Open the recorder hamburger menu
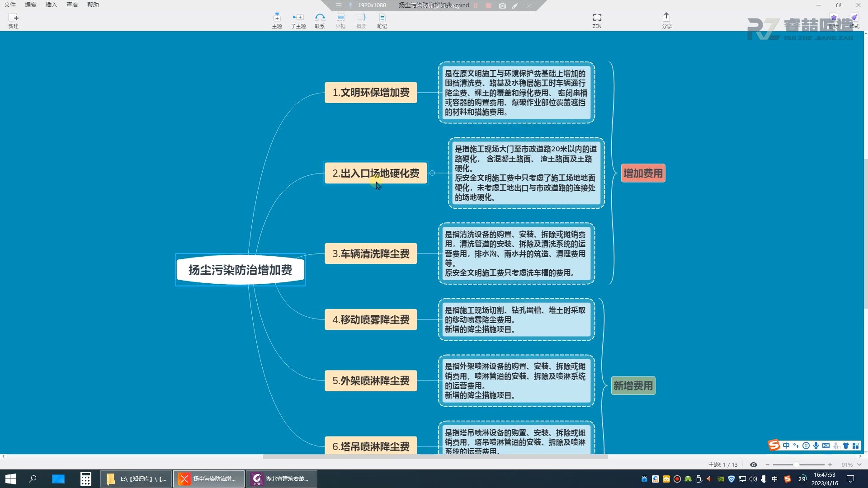Viewport: 868px width, 488px height. point(338,5)
